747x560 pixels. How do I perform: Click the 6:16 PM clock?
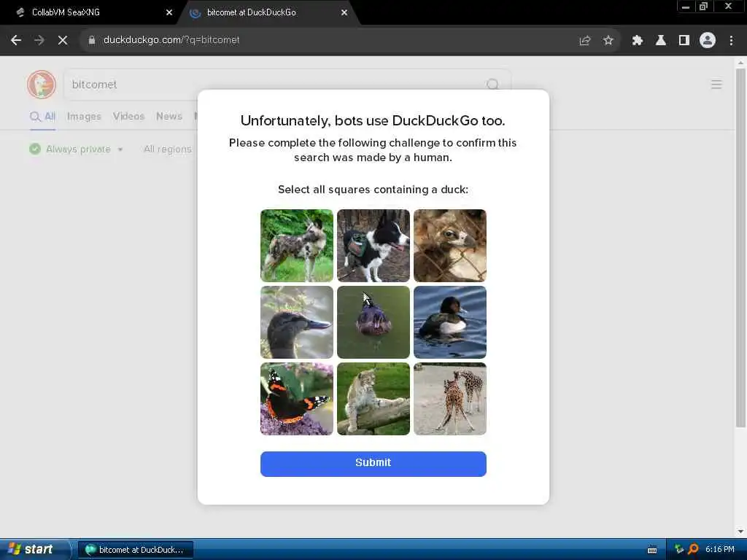720,550
